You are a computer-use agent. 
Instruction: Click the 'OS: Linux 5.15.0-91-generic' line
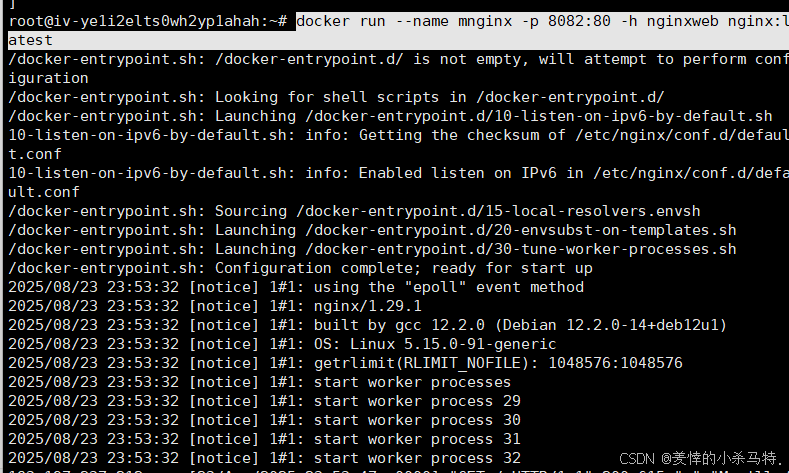pos(282,344)
